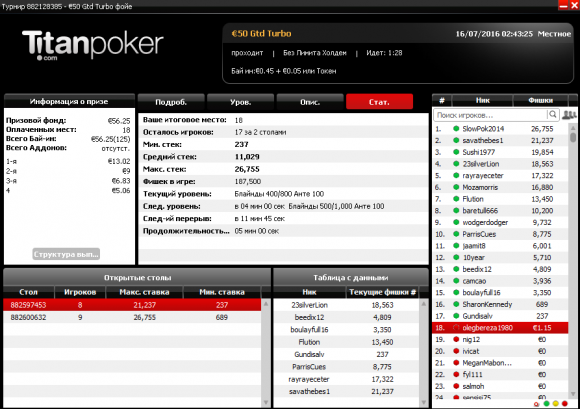
Task: Click the magnifier search icon in player search
Action: [553, 115]
